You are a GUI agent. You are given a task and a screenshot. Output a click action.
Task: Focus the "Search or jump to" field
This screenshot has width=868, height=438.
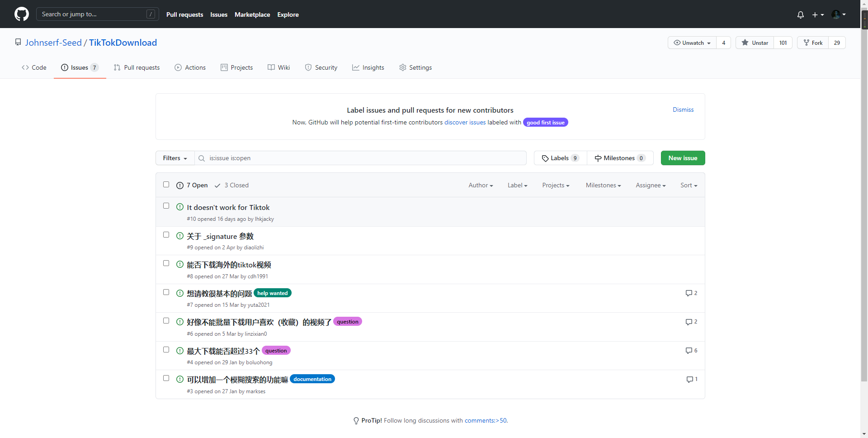pyautogui.click(x=98, y=14)
